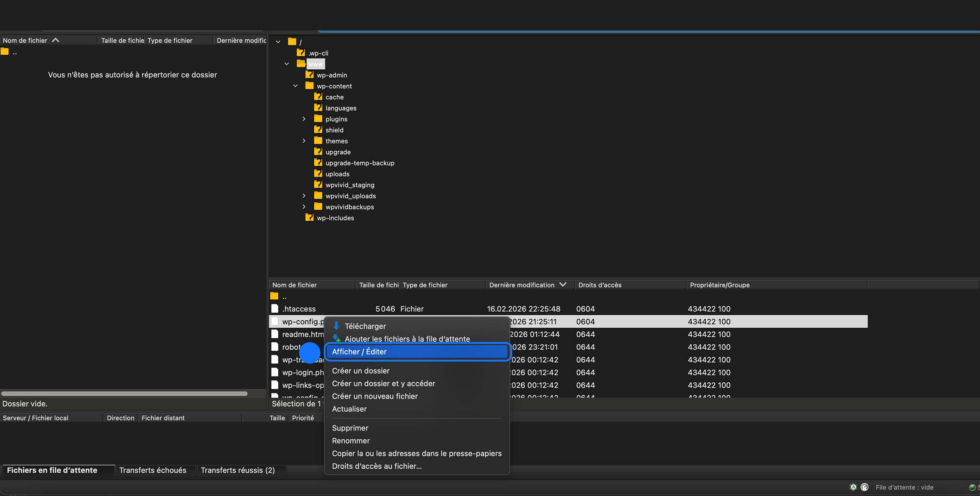This screenshot has height=496, width=980.
Task: Select Droits d'accès au fichier… menu entry
Action: 376,466
